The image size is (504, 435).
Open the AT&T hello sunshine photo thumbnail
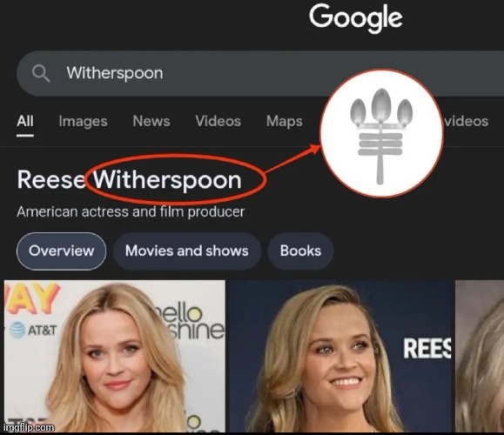click(115, 356)
